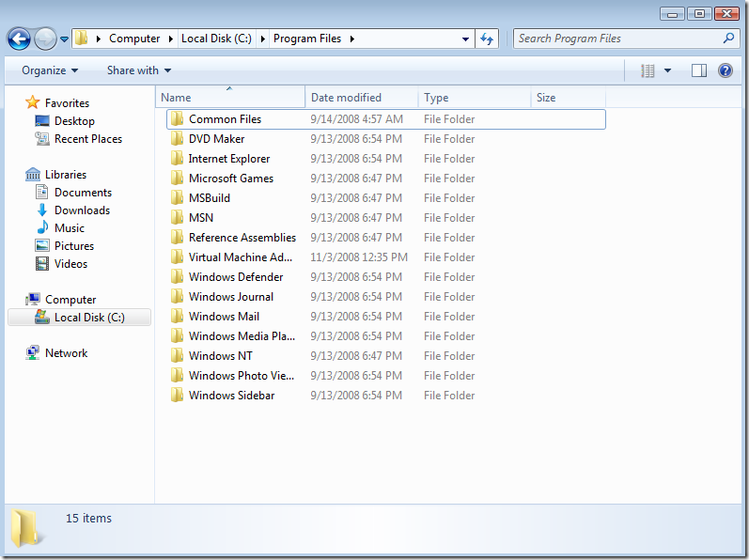This screenshot has width=749, height=560.
Task: Select Favorites in the navigation pane
Action: click(67, 103)
